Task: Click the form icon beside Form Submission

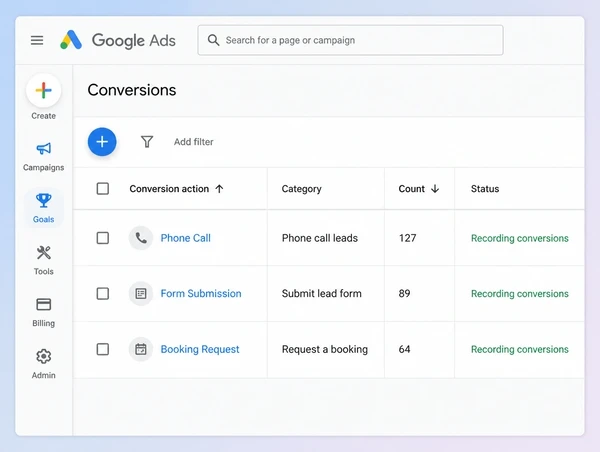Action: [141, 294]
